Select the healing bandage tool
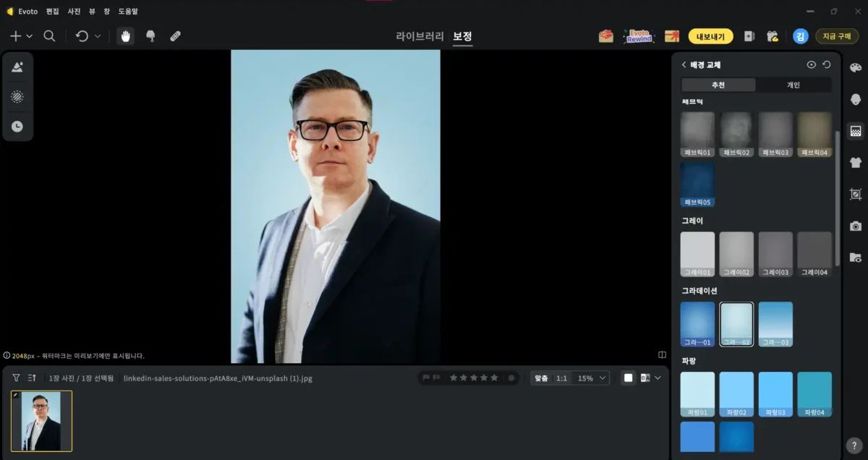Image resolution: width=868 pixels, height=460 pixels. (x=175, y=36)
